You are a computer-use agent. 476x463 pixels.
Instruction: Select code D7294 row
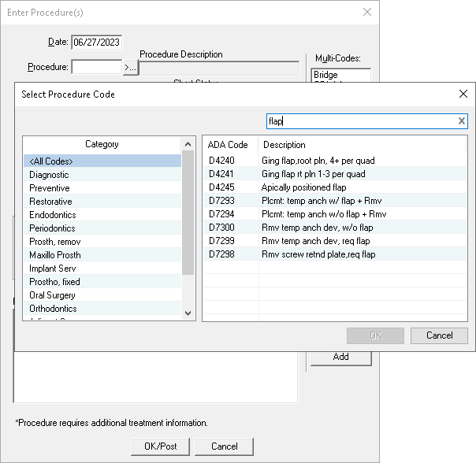pyautogui.click(x=335, y=213)
